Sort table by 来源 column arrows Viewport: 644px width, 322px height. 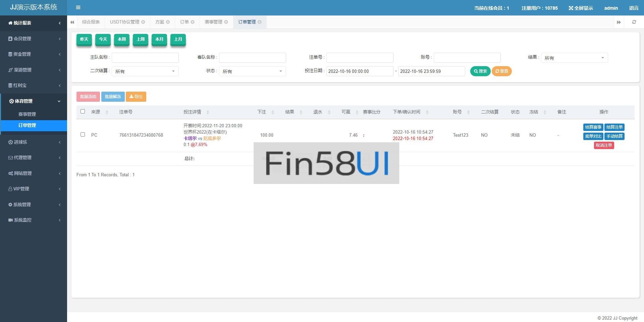point(107,112)
